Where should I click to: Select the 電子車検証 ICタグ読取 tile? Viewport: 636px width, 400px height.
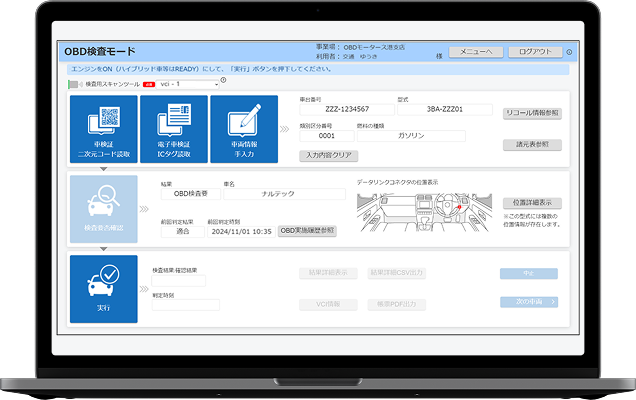pyautogui.click(x=174, y=129)
